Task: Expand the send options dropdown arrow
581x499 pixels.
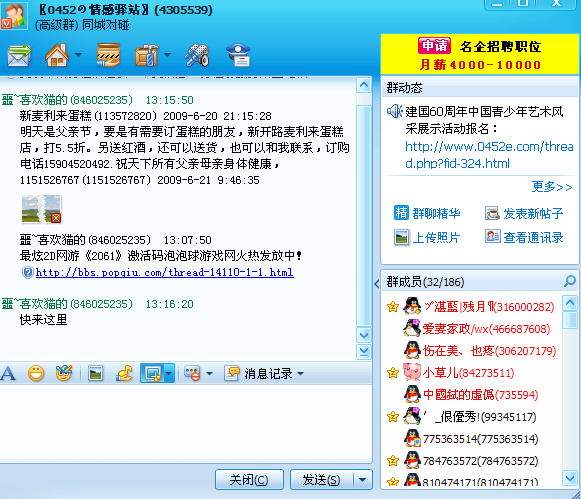Action: 362,480
